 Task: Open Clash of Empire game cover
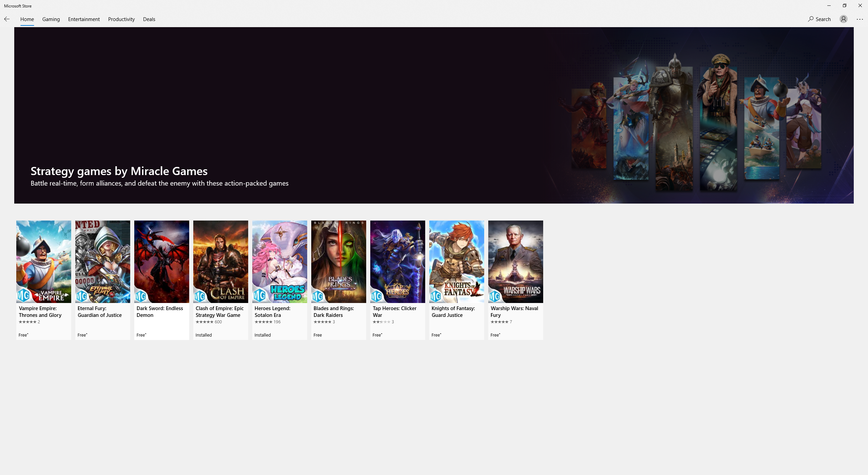tap(221, 262)
